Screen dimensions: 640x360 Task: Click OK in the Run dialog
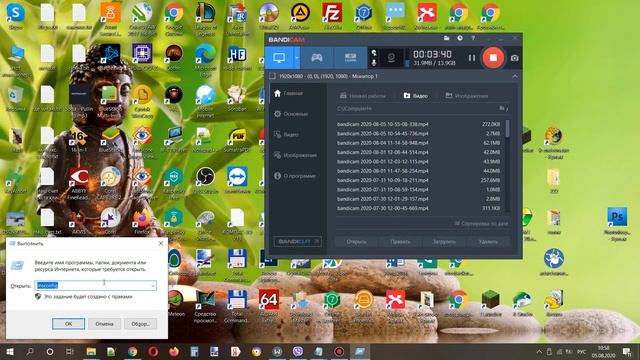(x=69, y=324)
